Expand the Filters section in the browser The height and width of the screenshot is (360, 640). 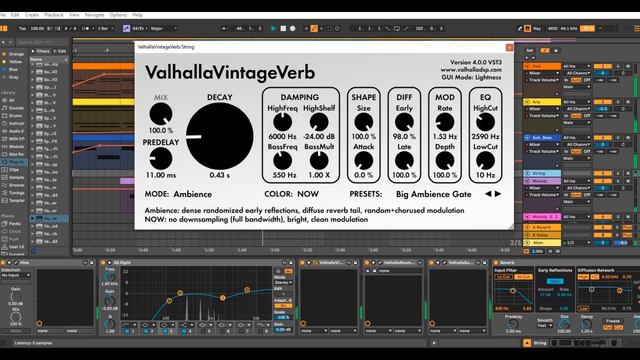(40, 51)
